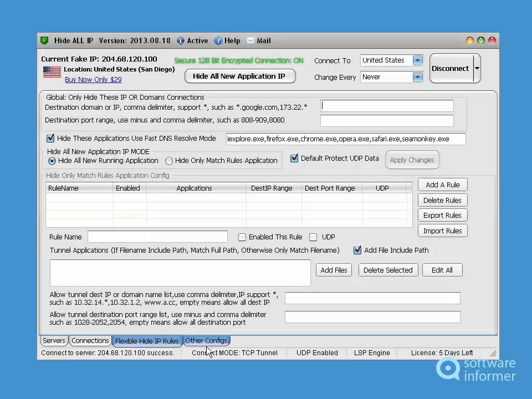The width and height of the screenshot is (532, 399).
Task: Click the UDP column header
Action: [384, 188]
